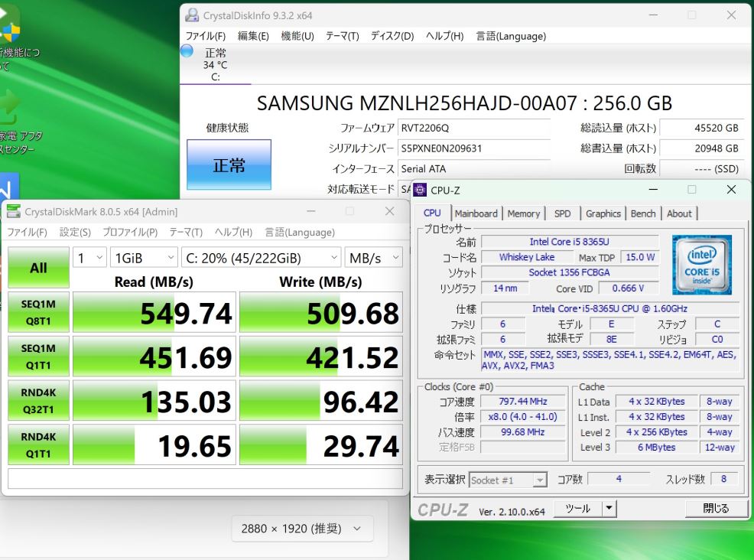Open 編集(E) menu in CrystalDiskInfo

pyautogui.click(x=253, y=36)
